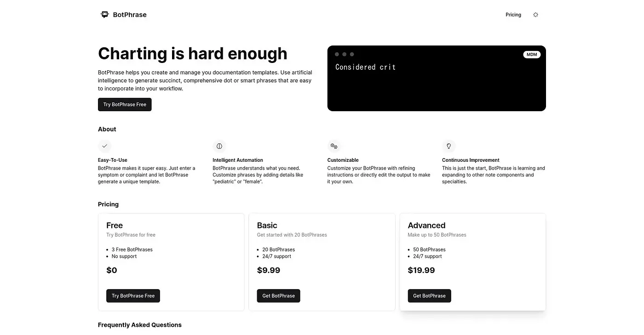Open the Pricing link in the navigation
Viewport: 644px width, 335px height.
click(x=513, y=15)
